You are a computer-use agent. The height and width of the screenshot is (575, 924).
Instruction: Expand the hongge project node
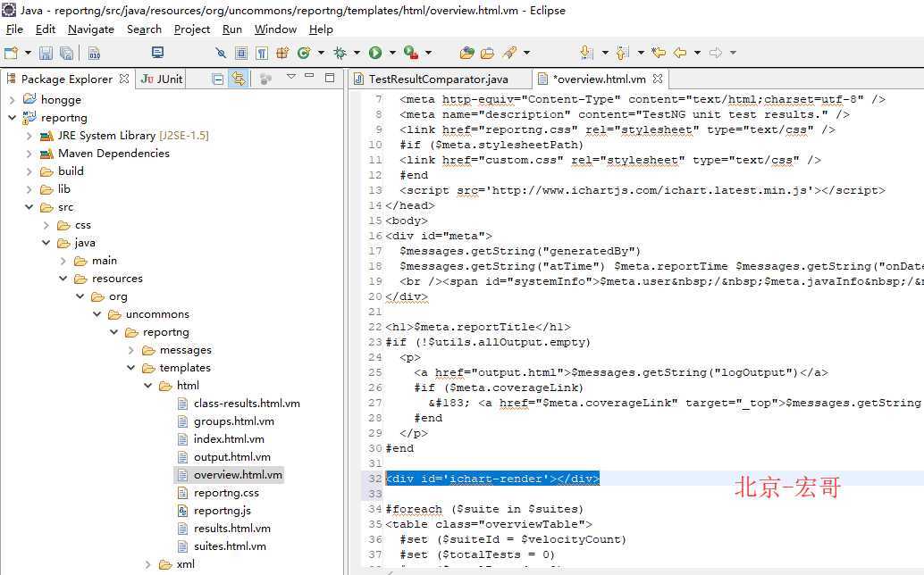coord(12,100)
